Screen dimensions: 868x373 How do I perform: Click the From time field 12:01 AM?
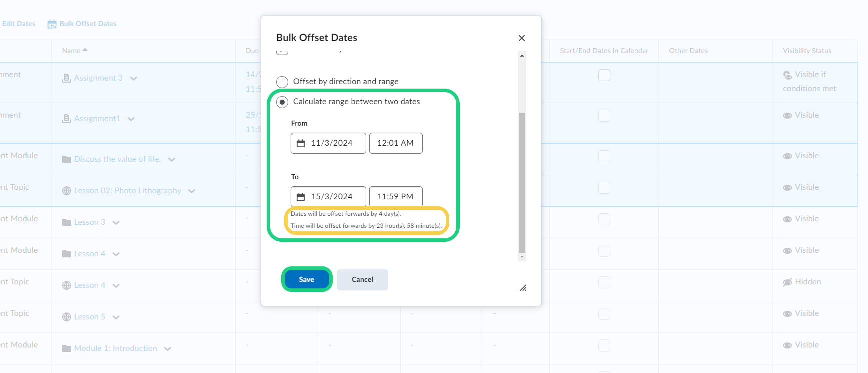pyautogui.click(x=395, y=143)
